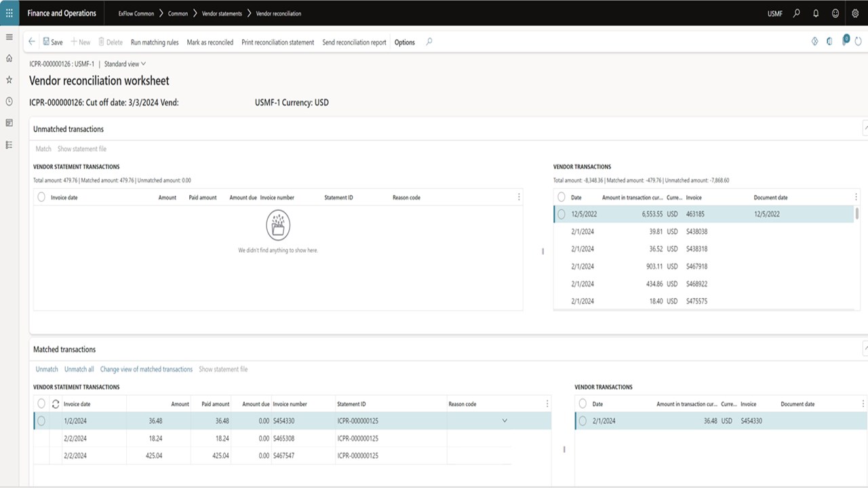Open the Favorites star in sidebar
Image resolution: width=868 pixels, height=488 pixels.
coord(9,79)
